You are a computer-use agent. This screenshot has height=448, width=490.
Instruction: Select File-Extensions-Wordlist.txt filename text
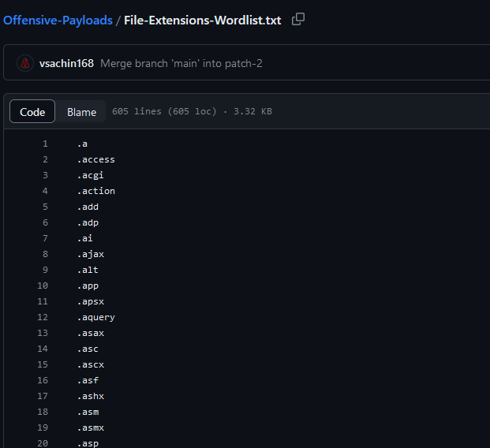(203, 21)
